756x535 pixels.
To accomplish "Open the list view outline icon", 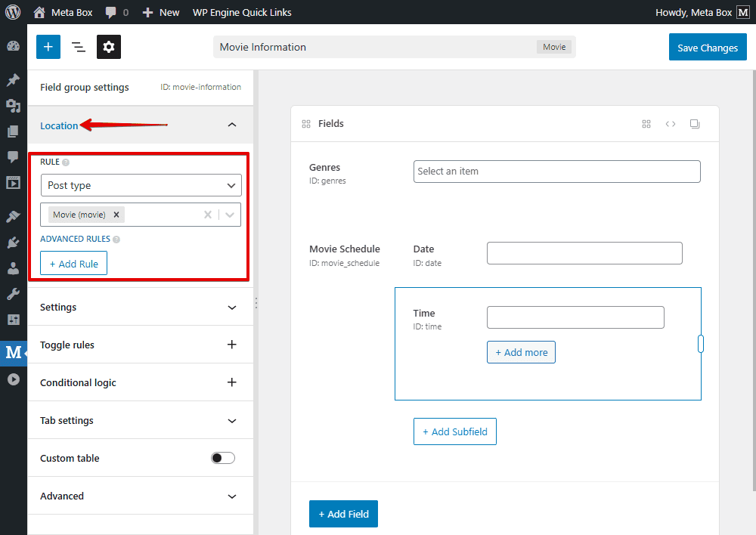I will [x=79, y=47].
